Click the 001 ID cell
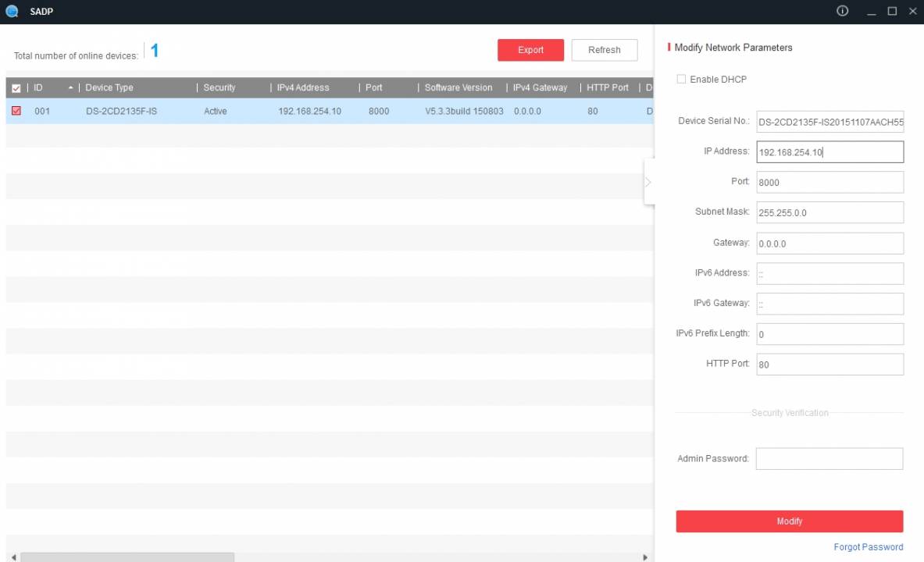Image resolution: width=924 pixels, height=562 pixels. pyautogui.click(x=42, y=111)
